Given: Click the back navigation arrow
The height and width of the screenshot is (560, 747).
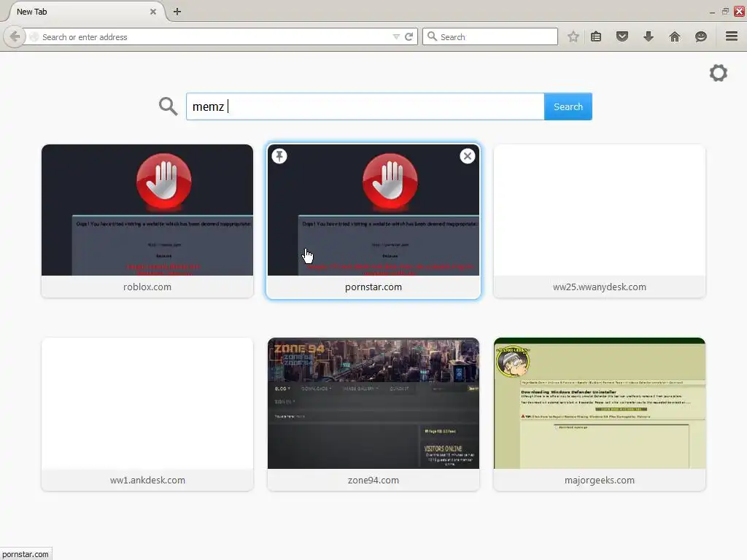Looking at the screenshot, I should (x=15, y=36).
